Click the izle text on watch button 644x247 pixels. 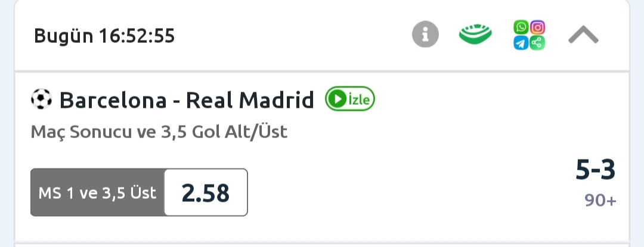tap(360, 100)
